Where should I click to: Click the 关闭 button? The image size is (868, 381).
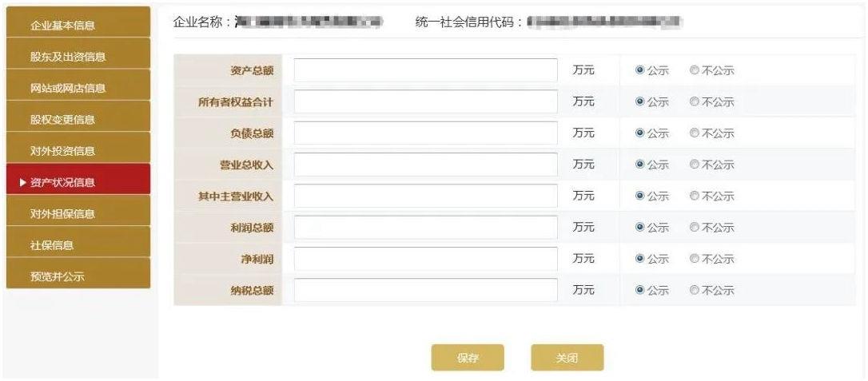[x=567, y=358]
